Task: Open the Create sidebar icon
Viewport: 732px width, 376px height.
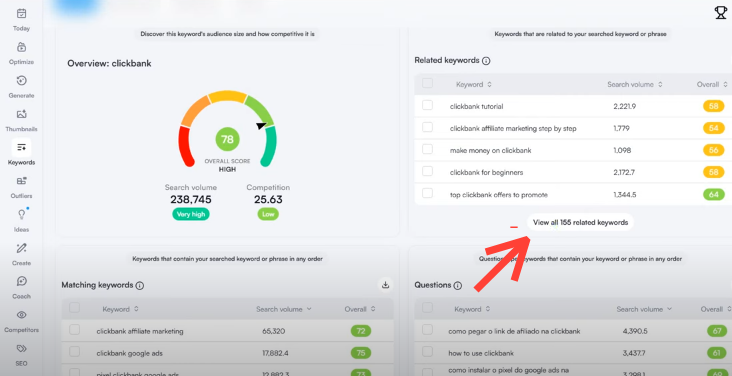Action: (x=21, y=248)
